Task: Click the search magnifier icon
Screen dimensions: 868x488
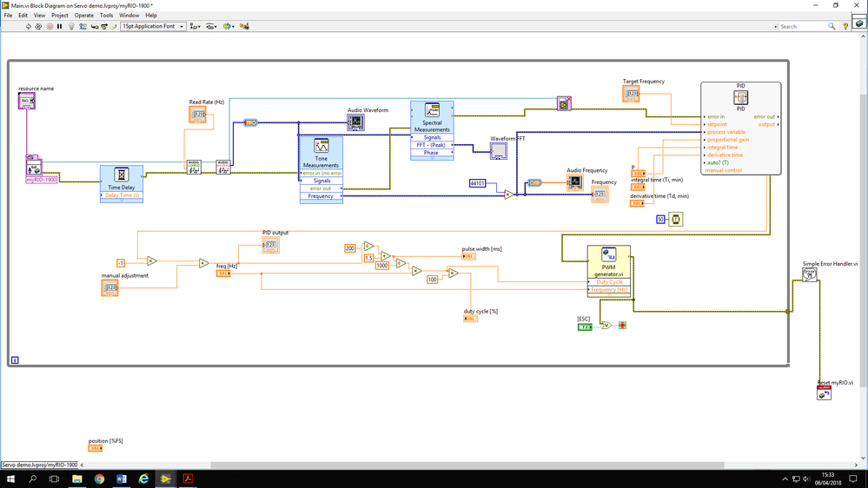Action: (x=832, y=27)
